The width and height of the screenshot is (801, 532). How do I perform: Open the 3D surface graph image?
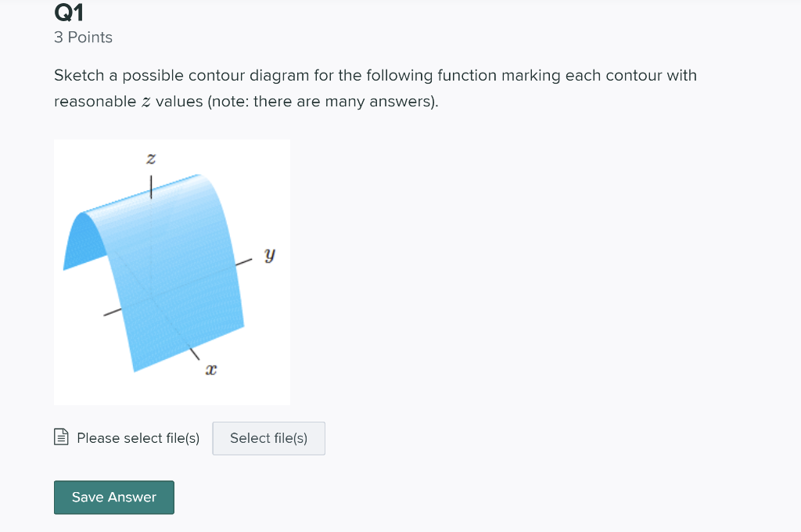pos(172,272)
